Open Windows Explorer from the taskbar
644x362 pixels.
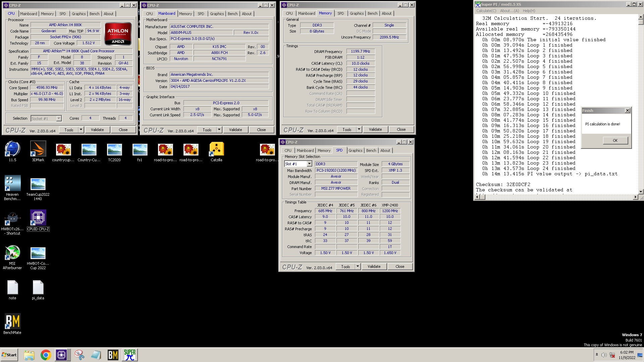tap(29, 355)
